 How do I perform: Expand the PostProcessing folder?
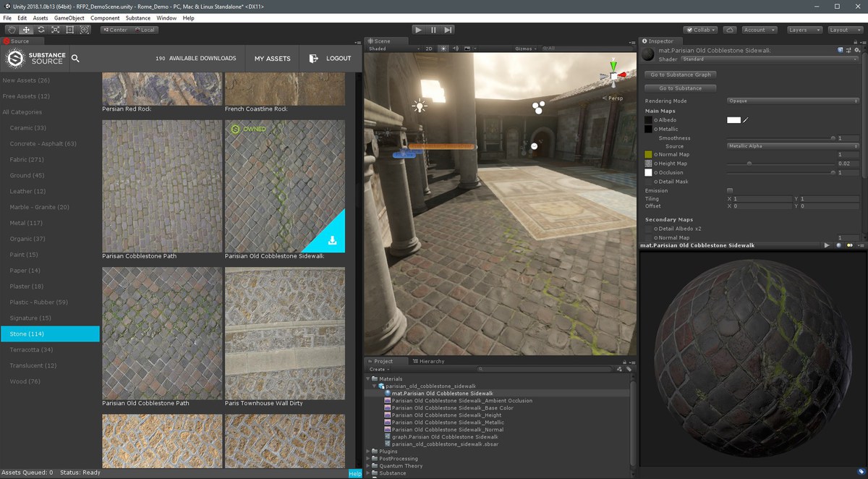368,459
